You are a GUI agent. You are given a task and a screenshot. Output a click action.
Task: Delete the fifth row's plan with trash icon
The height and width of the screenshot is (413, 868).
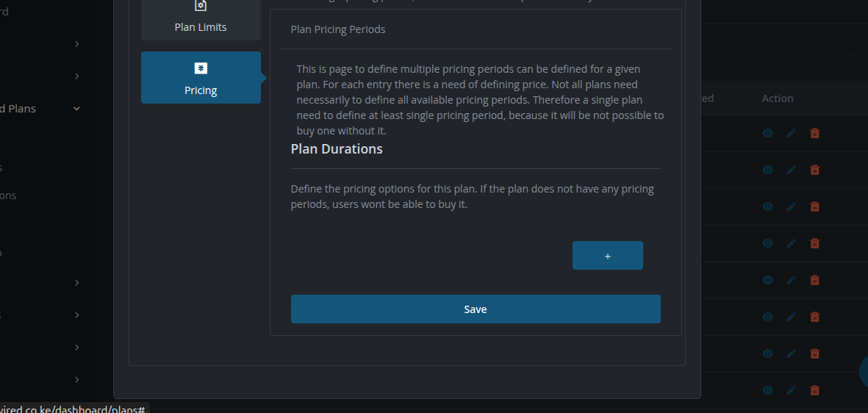(815, 280)
